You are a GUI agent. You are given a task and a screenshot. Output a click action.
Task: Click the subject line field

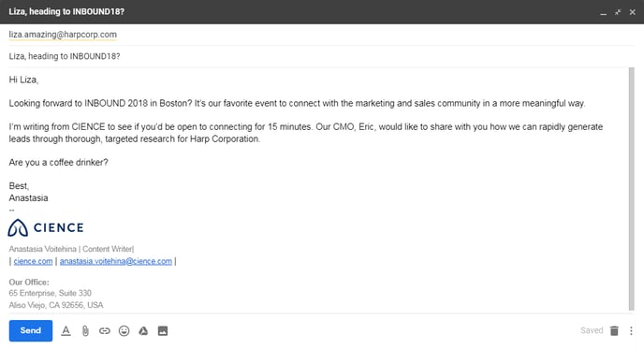(x=322, y=56)
